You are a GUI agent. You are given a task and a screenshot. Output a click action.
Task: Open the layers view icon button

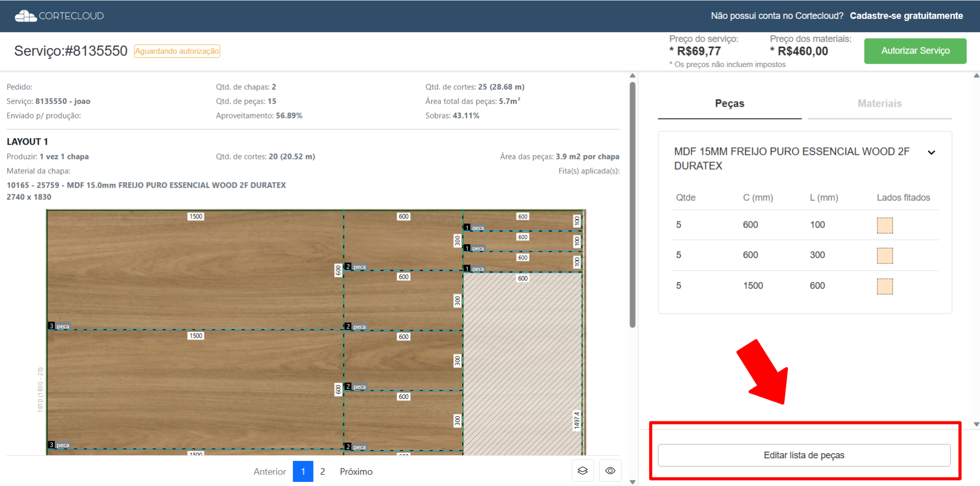click(x=583, y=471)
